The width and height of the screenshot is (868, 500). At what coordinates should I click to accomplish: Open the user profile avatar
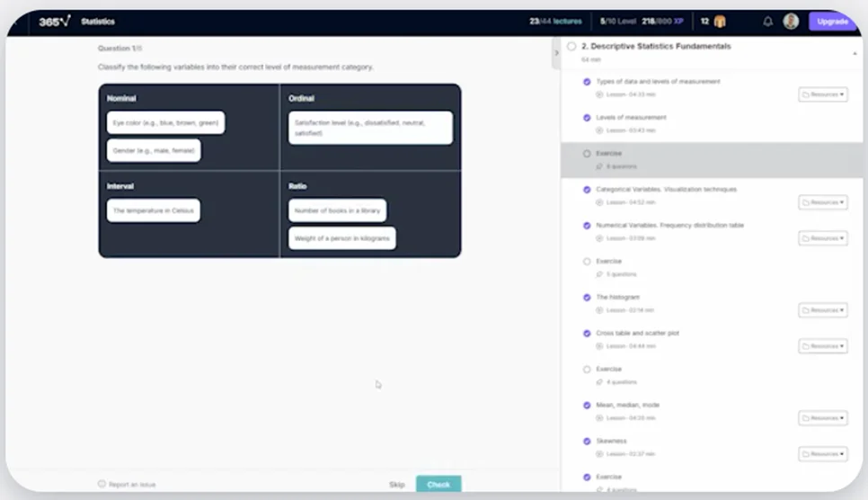point(791,22)
